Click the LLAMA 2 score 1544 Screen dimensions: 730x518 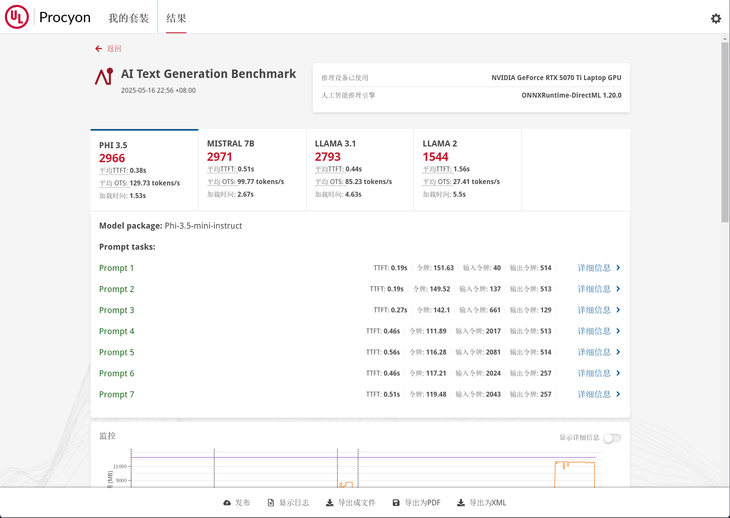click(435, 157)
